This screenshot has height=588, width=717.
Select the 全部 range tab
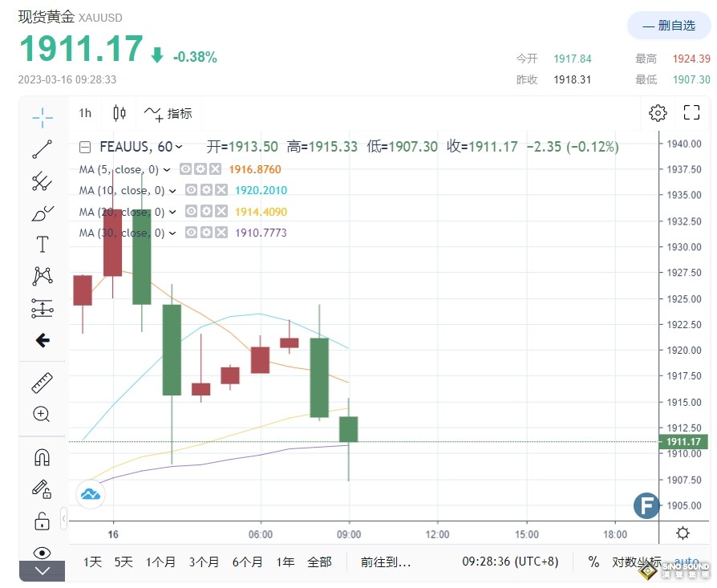pos(319,562)
